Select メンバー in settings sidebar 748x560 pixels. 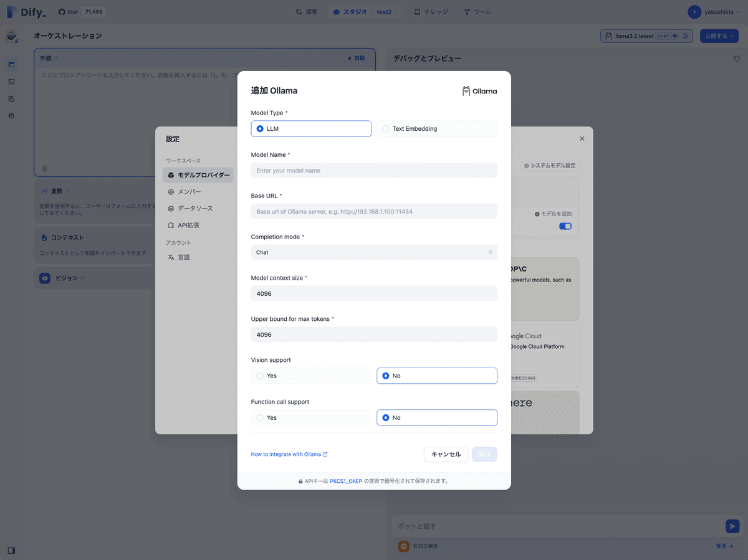pyautogui.click(x=198, y=192)
